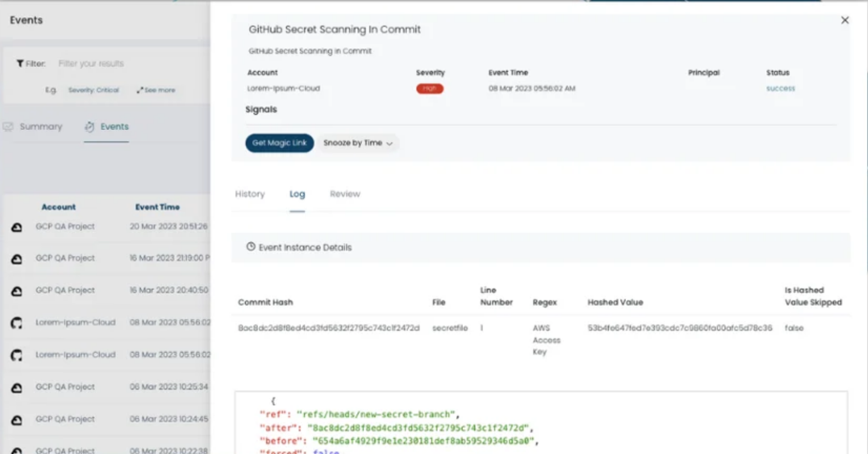
Task: Click the AWS Access Key regex cell
Action: click(x=546, y=340)
